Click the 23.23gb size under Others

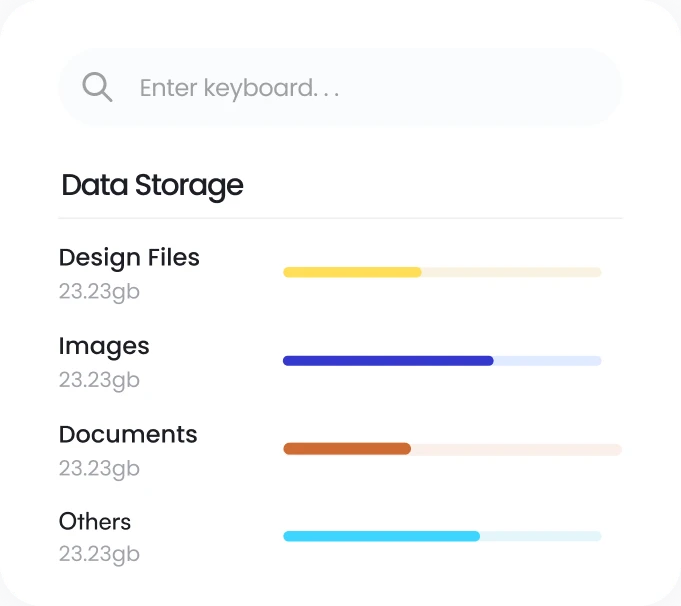(x=99, y=554)
